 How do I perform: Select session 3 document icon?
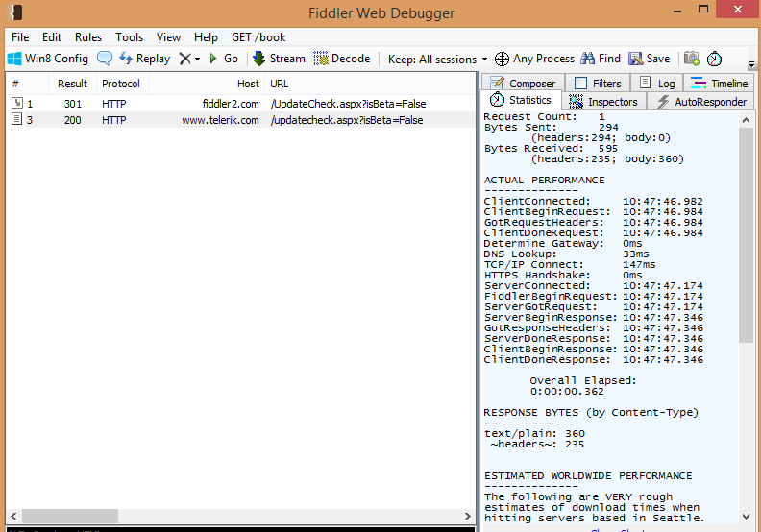17,119
